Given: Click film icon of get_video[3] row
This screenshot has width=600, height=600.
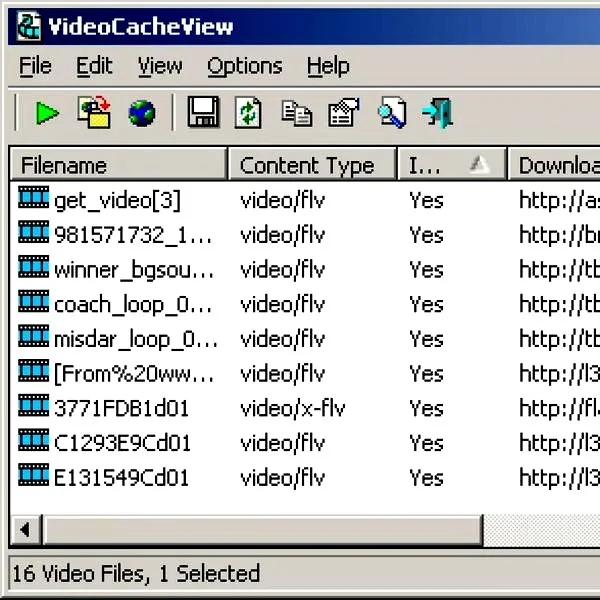Looking at the screenshot, I should coord(34,197).
